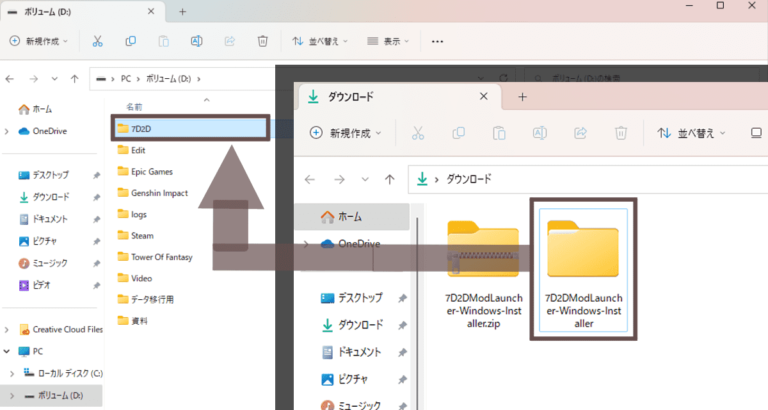Open デスクトップ in the ダウンロード window sidebar
The width and height of the screenshot is (768, 410).
pyautogui.click(x=352, y=297)
